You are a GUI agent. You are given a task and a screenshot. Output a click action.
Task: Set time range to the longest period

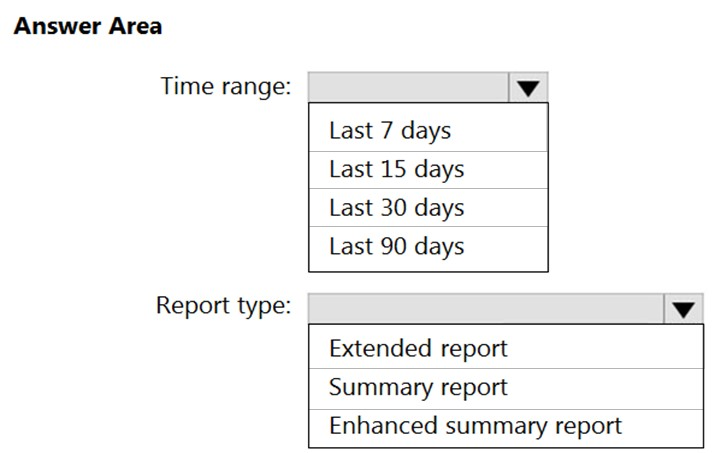pos(396,246)
